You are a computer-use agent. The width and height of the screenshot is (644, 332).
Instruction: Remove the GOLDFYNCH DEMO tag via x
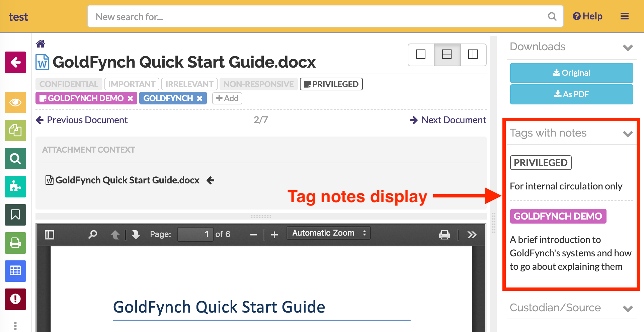pos(130,98)
